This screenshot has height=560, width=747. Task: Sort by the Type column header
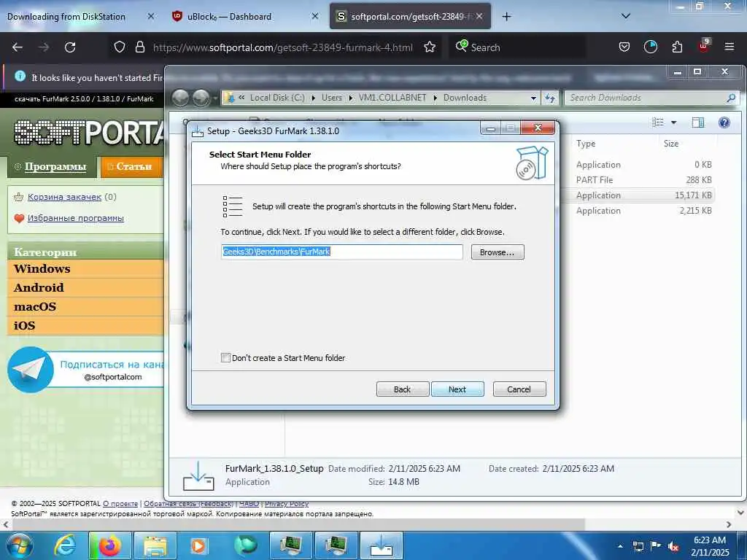coord(586,144)
